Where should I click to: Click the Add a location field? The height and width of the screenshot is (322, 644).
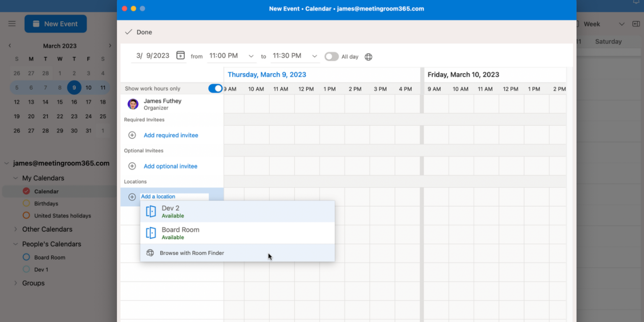[175, 196]
